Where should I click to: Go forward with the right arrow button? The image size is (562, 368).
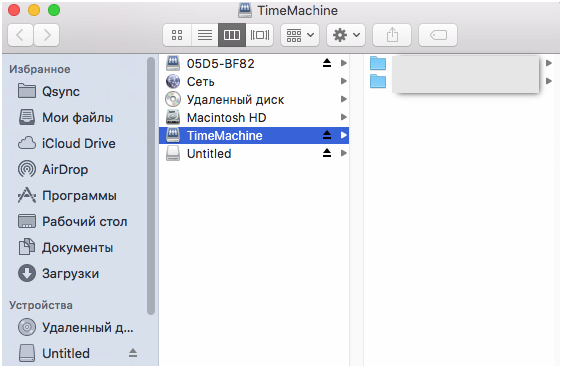click(x=47, y=35)
